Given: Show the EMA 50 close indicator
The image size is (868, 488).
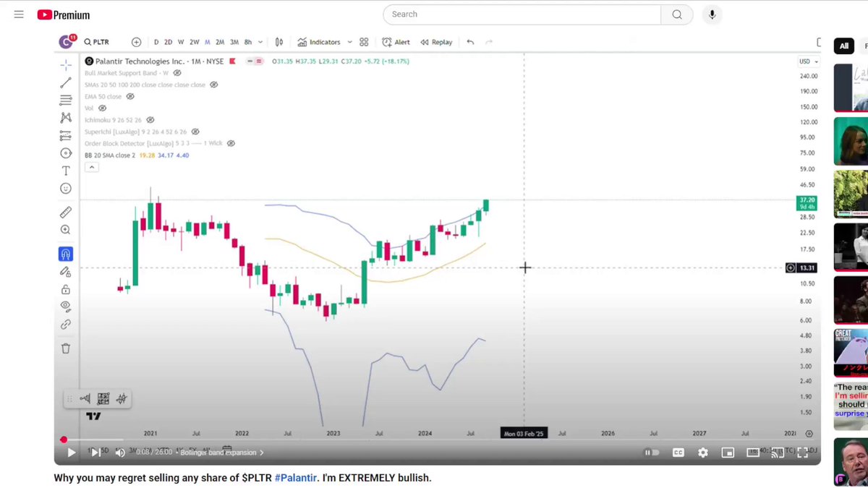Looking at the screenshot, I should [x=130, y=96].
